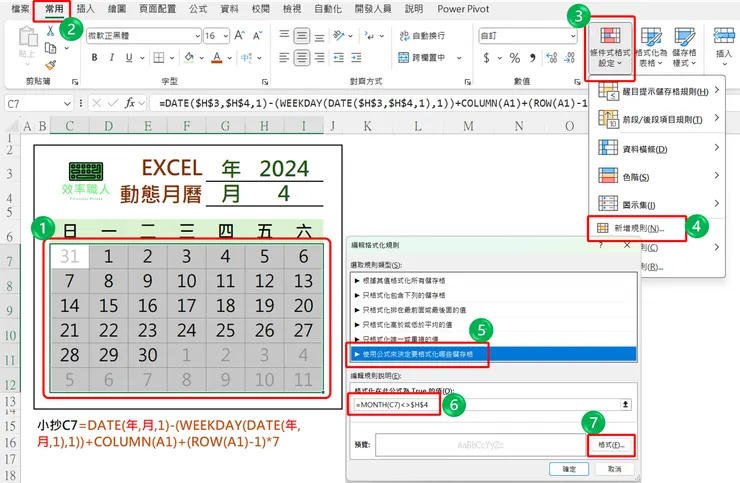Choose 新增規則 new rule menu item
Viewport: 740px width, 483px height.
[637, 229]
